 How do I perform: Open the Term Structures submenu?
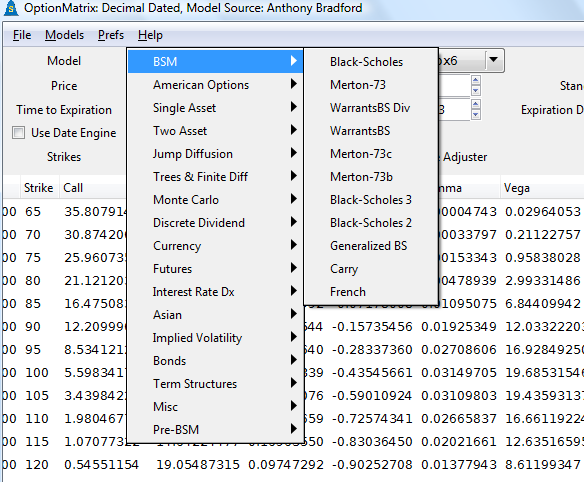(215, 384)
